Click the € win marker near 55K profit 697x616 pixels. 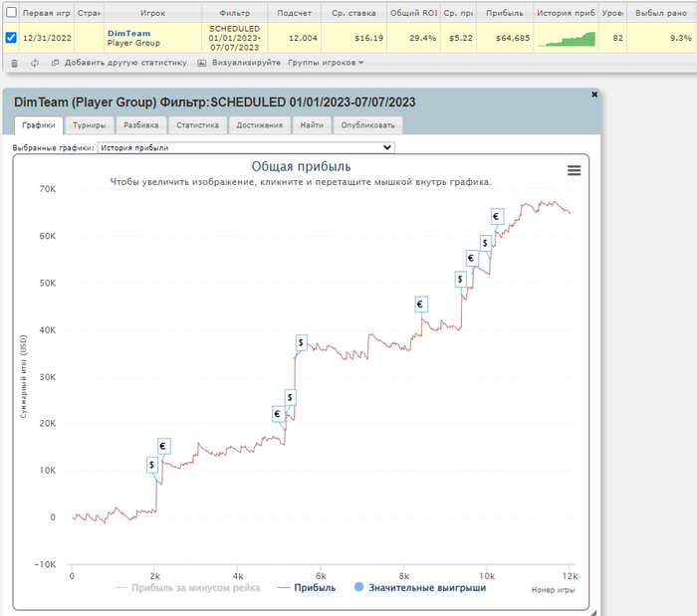coord(472,258)
